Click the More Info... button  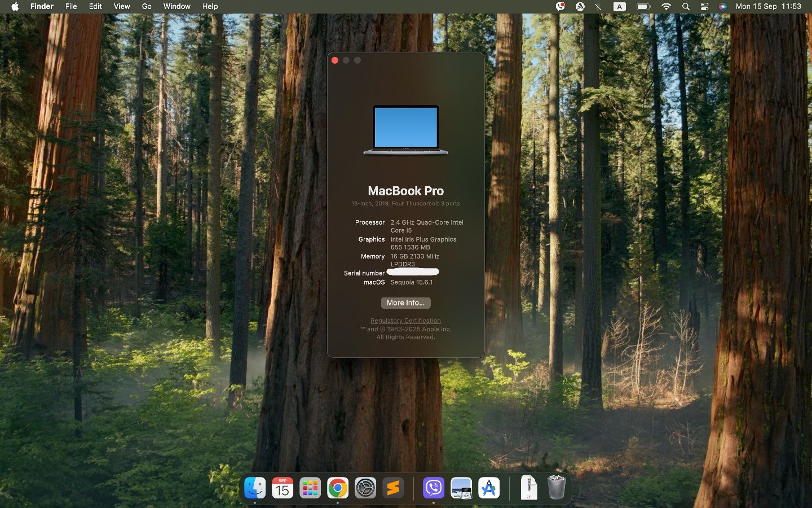coord(405,303)
